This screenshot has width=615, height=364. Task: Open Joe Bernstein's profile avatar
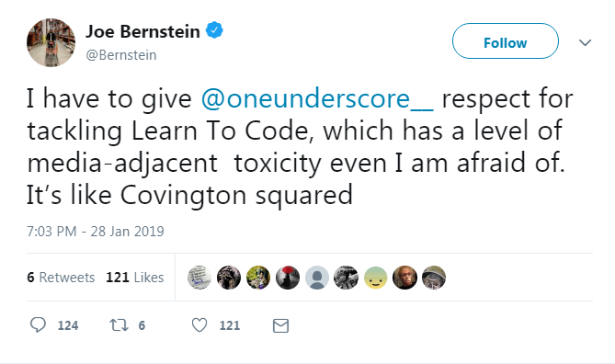tap(51, 42)
